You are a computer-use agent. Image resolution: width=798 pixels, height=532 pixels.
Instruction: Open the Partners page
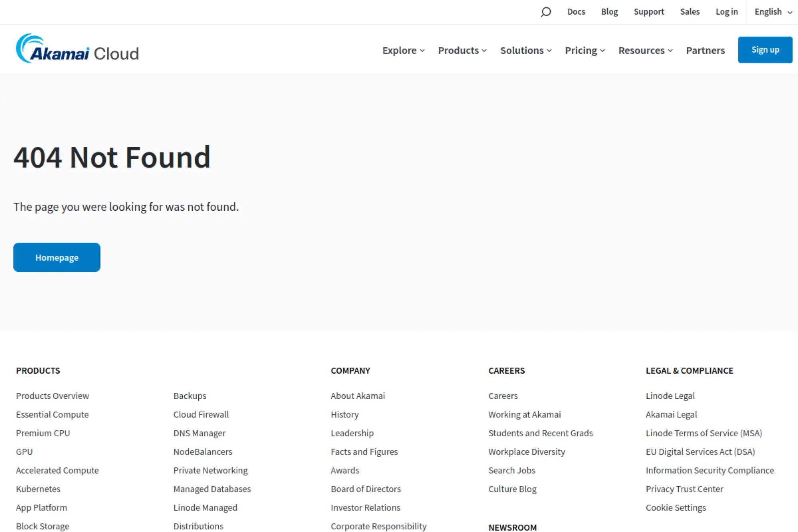click(705, 50)
